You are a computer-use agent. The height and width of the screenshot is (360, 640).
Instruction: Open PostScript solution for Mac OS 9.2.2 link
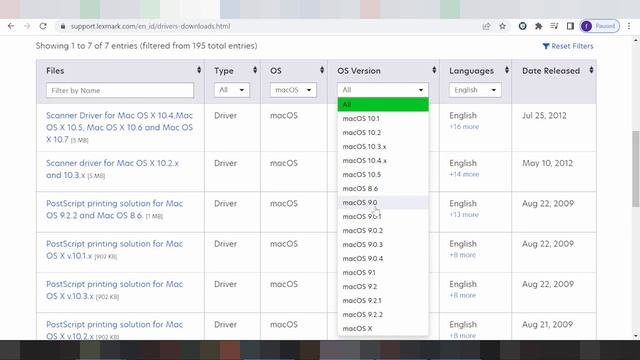click(114, 209)
